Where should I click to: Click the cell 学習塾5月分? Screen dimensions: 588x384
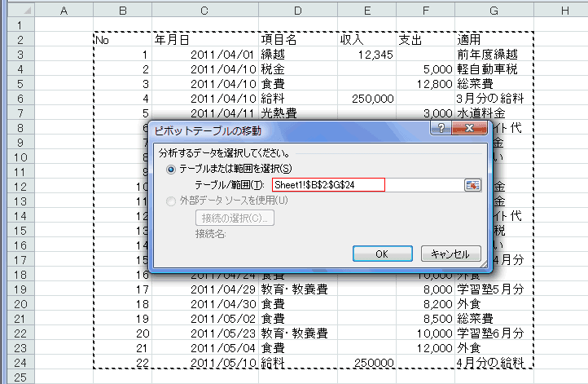coord(494,289)
